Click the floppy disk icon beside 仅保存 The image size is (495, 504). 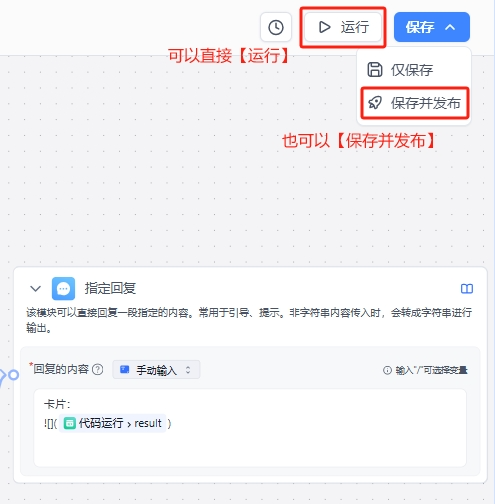pos(375,70)
